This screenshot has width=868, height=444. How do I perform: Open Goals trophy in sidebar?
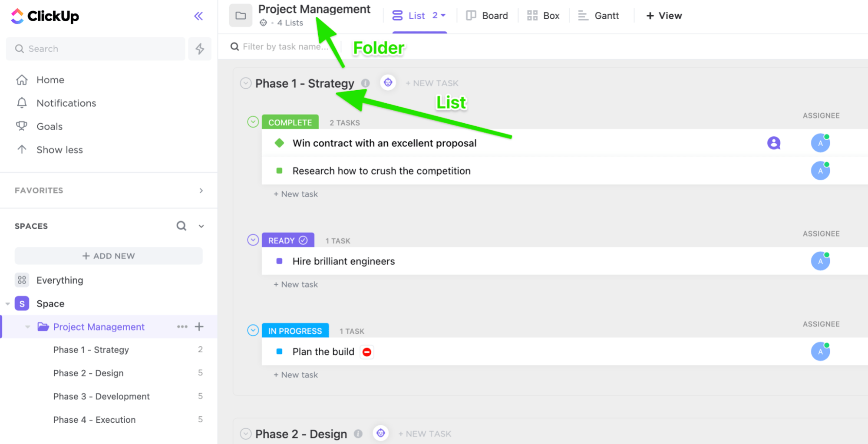(22, 126)
